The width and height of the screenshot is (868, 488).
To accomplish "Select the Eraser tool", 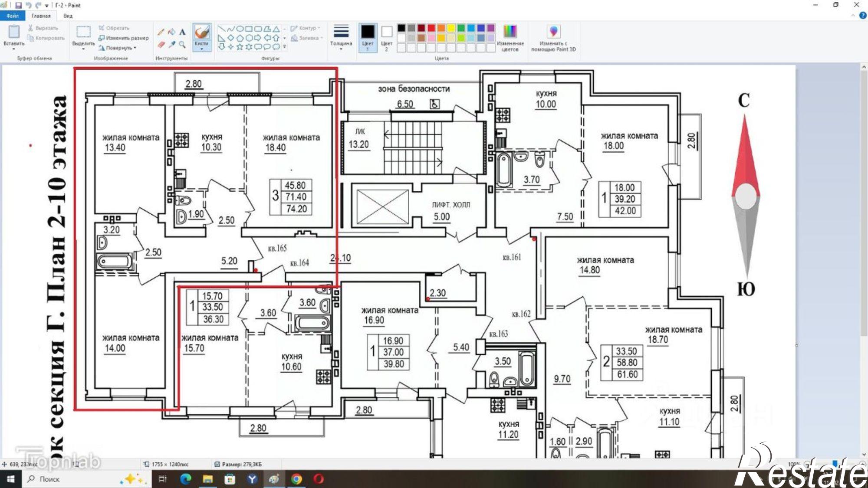I will pyautogui.click(x=161, y=44).
